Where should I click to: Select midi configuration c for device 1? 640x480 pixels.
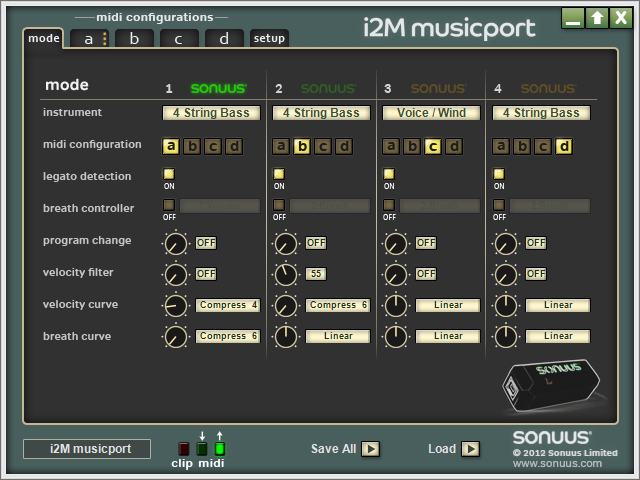[x=213, y=146]
